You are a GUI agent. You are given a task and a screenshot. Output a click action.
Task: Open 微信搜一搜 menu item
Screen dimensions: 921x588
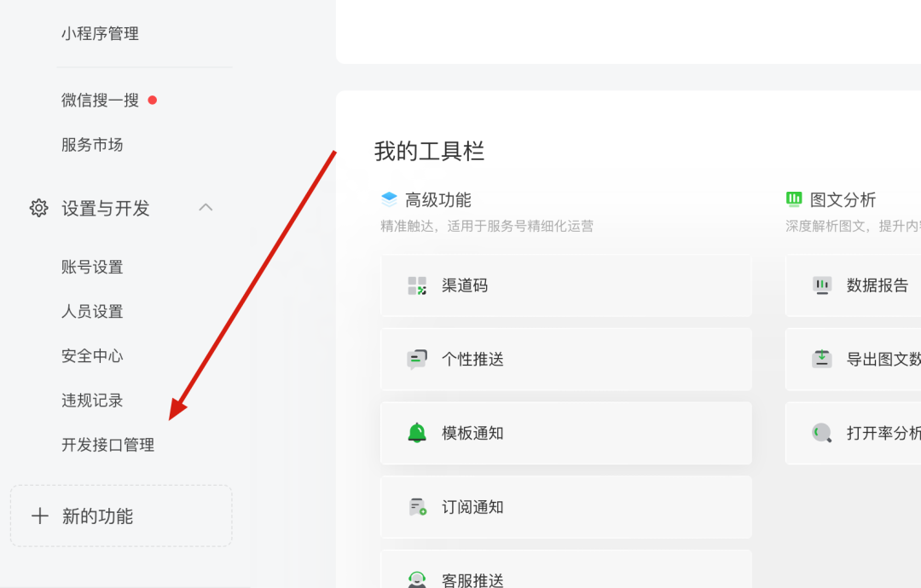[x=100, y=101]
